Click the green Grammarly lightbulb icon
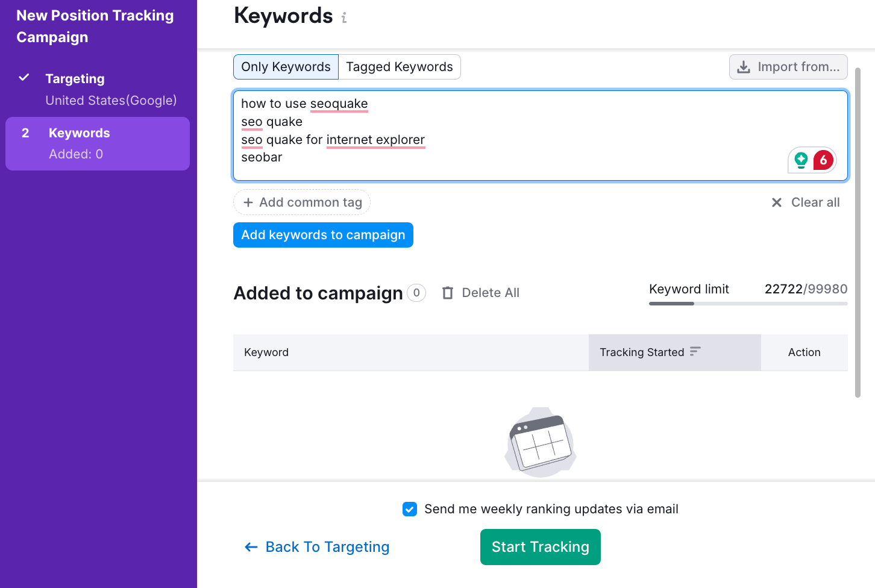Screen dimensions: 875x588 801,160
